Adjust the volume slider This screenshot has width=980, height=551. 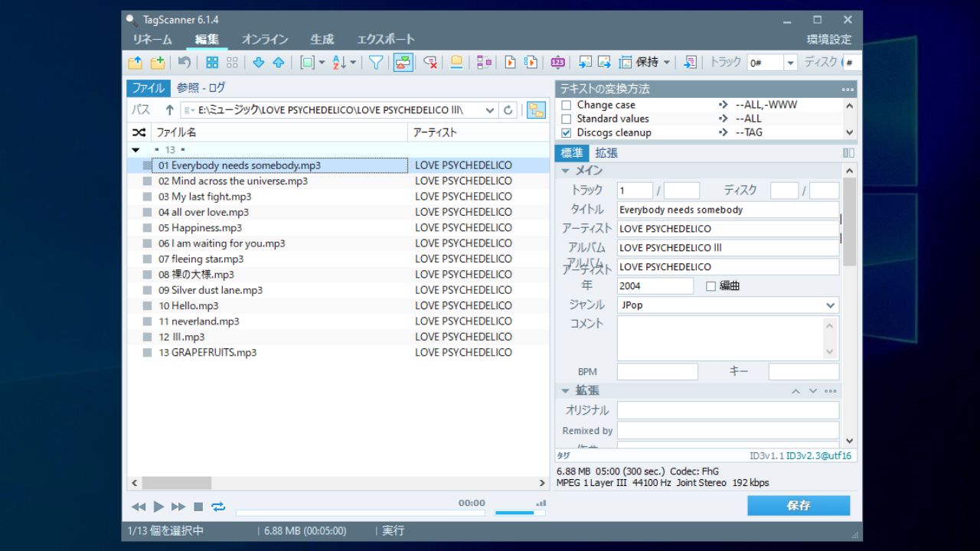click(520, 513)
